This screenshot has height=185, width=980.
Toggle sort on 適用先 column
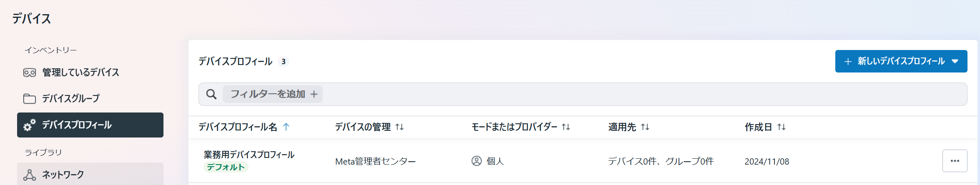coord(645,127)
